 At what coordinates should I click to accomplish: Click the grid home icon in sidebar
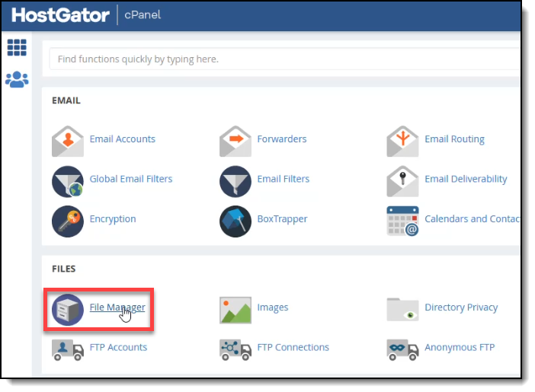(x=17, y=47)
